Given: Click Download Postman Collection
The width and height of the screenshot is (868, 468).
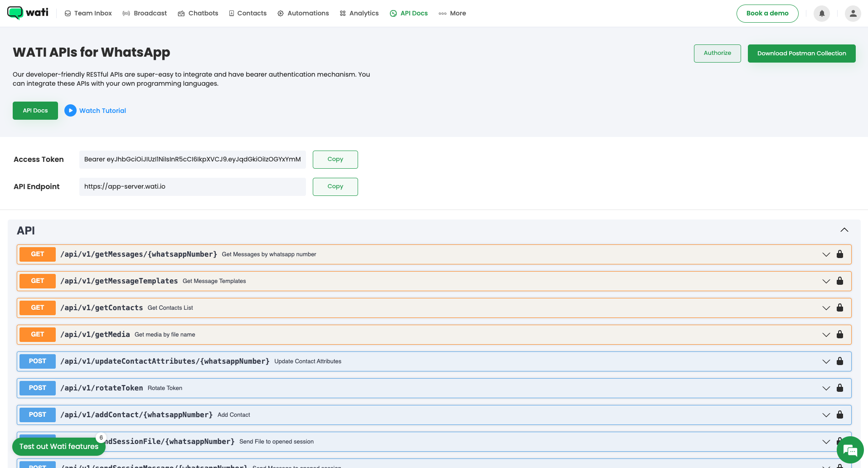Looking at the screenshot, I should [801, 53].
